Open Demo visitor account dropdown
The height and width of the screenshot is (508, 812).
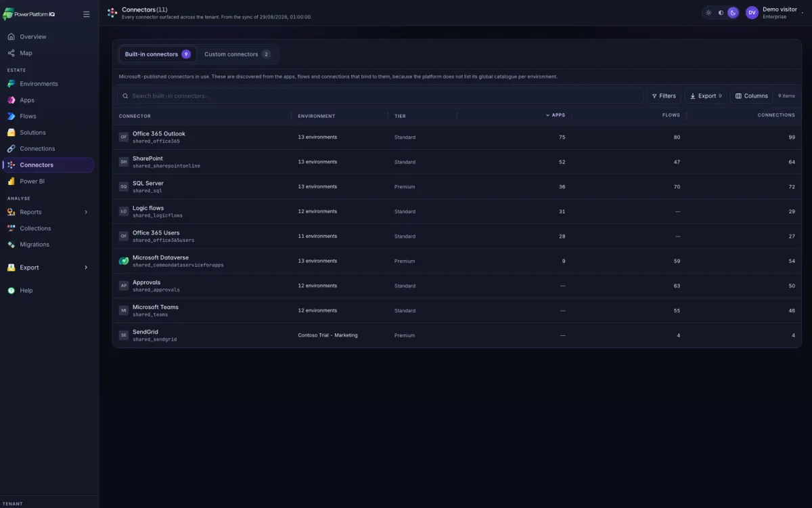(775, 13)
